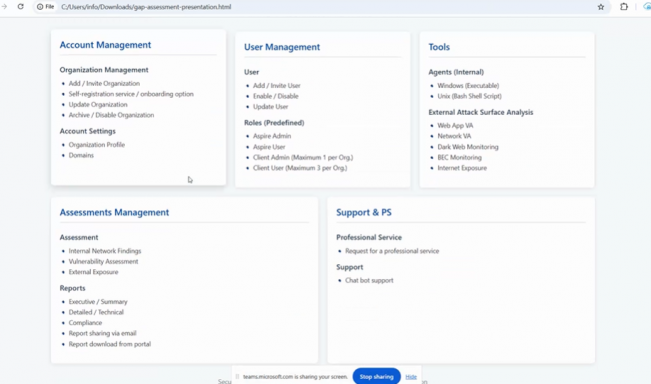Go forward using the arrow icon
The height and width of the screenshot is (384, 651).
tap(5, 7)
